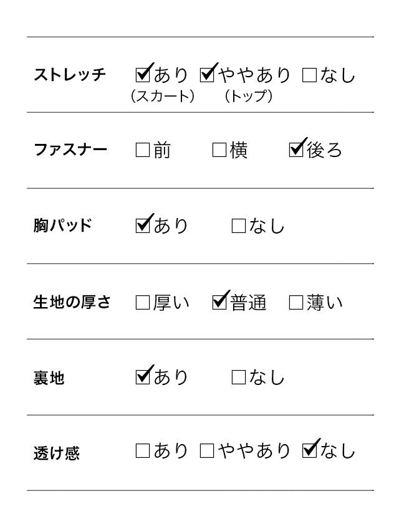This screenshot has height=532, width=399.
Task: Toggle the ストレッチ ややあり (トップ) checkbox
Action: pos(208,75)
